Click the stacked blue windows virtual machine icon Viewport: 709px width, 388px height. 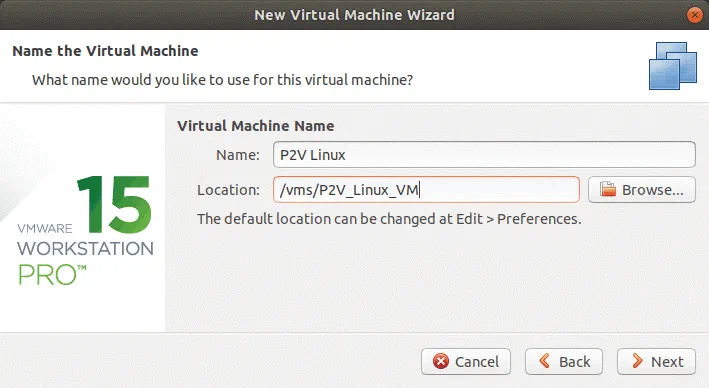coord(673,66)
